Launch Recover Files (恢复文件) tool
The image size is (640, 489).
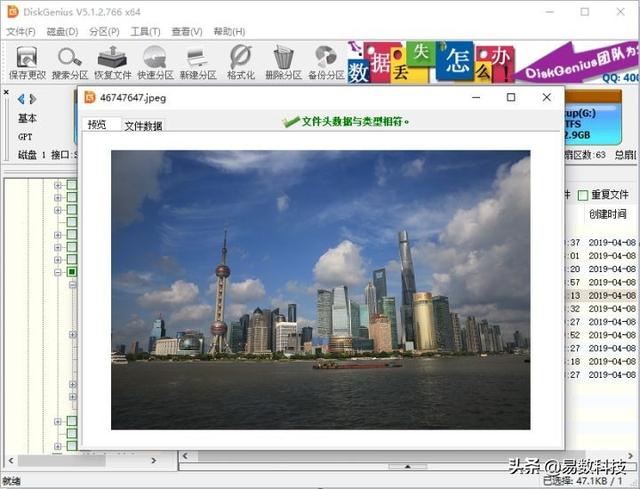113,62
